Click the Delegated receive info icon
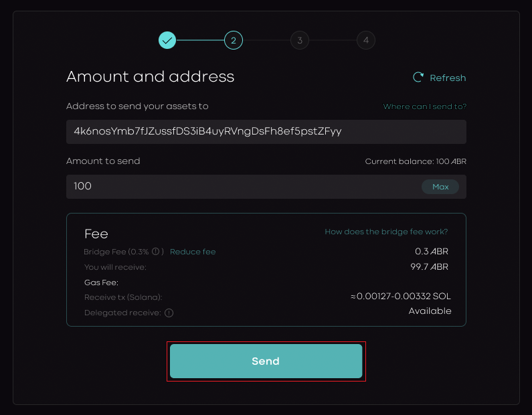Viewport: 532px width, 415px height. [x=169, y=313]
